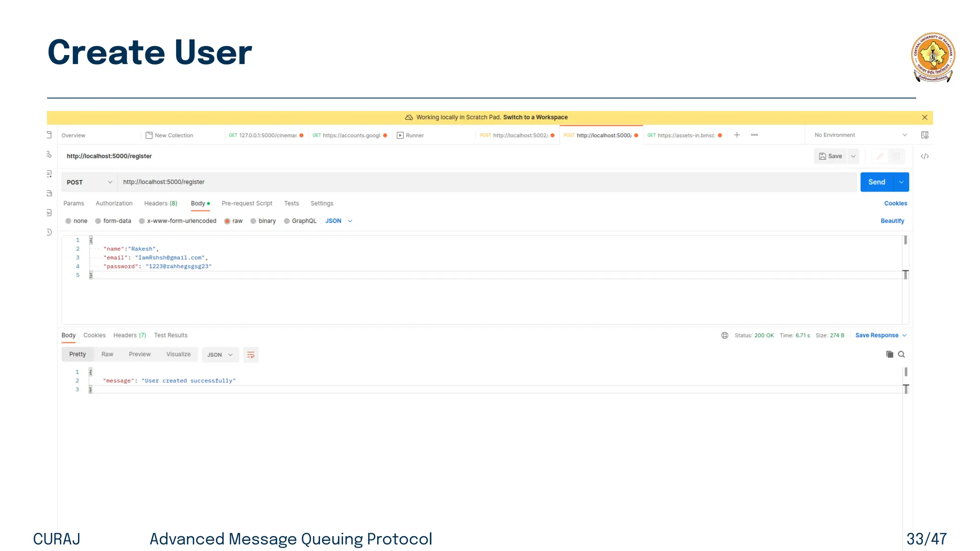Open Test Results tab
Image resolution: width=980 pixels, height=551 pixels.
pos(171,335)
